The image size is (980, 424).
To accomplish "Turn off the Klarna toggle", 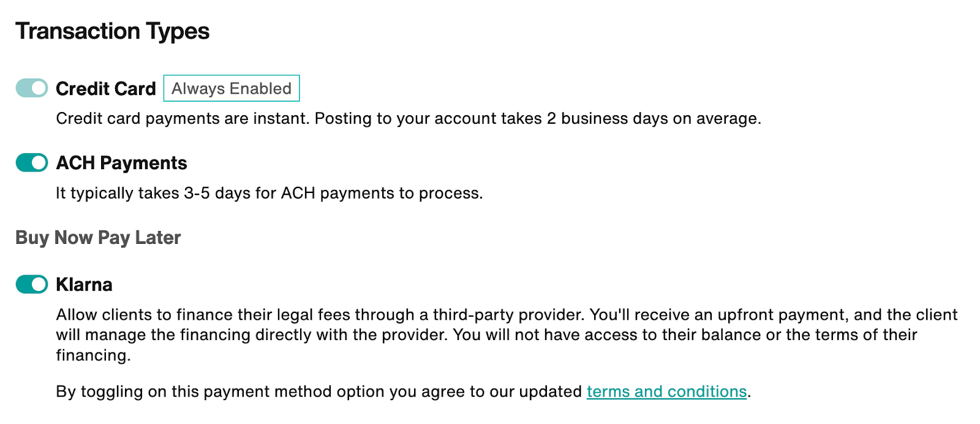I will point(32,284).
